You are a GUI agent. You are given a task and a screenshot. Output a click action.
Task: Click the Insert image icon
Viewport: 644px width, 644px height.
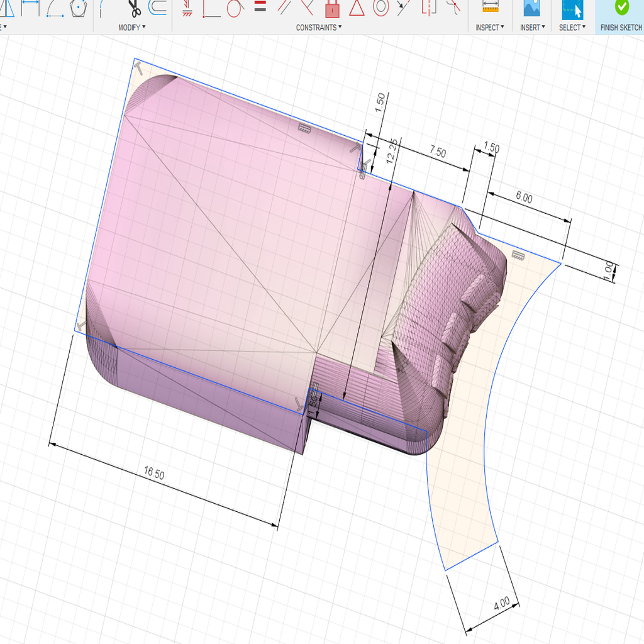tap(531, 8)
